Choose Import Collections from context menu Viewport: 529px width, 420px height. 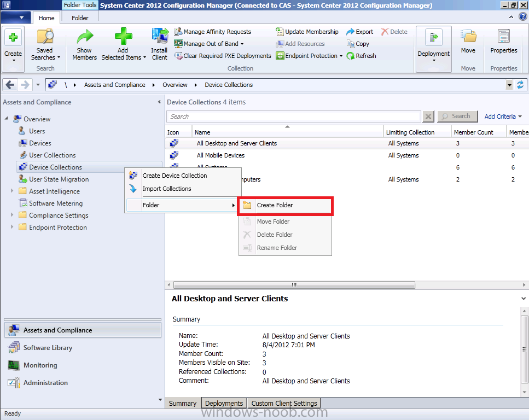[x=183, y=189]
